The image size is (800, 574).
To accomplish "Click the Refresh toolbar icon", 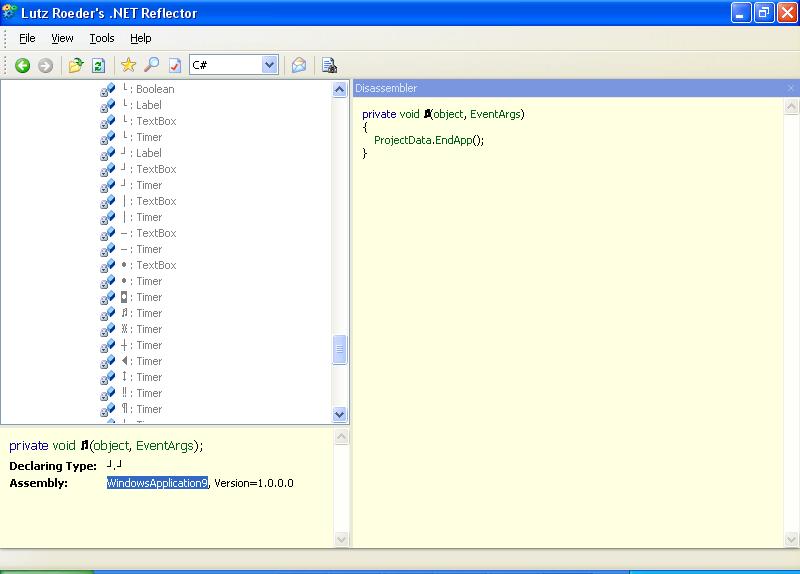I will (x=98, y=65).
